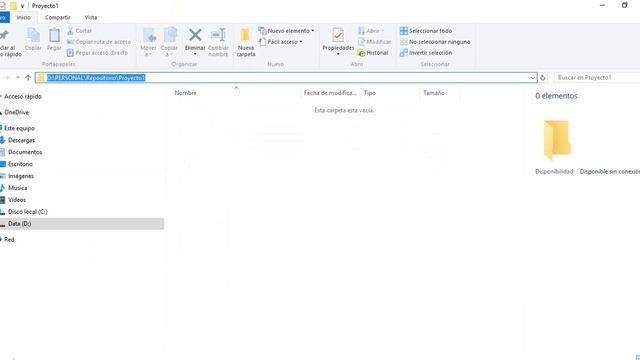
Task: Open the Música folder
Action: click(x=18, y=188)
